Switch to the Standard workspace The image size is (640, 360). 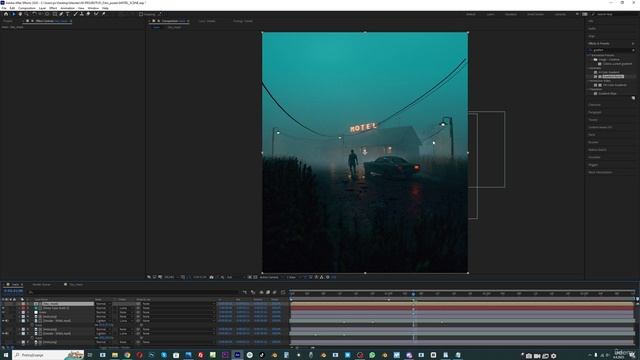click(x=511, y=14)
